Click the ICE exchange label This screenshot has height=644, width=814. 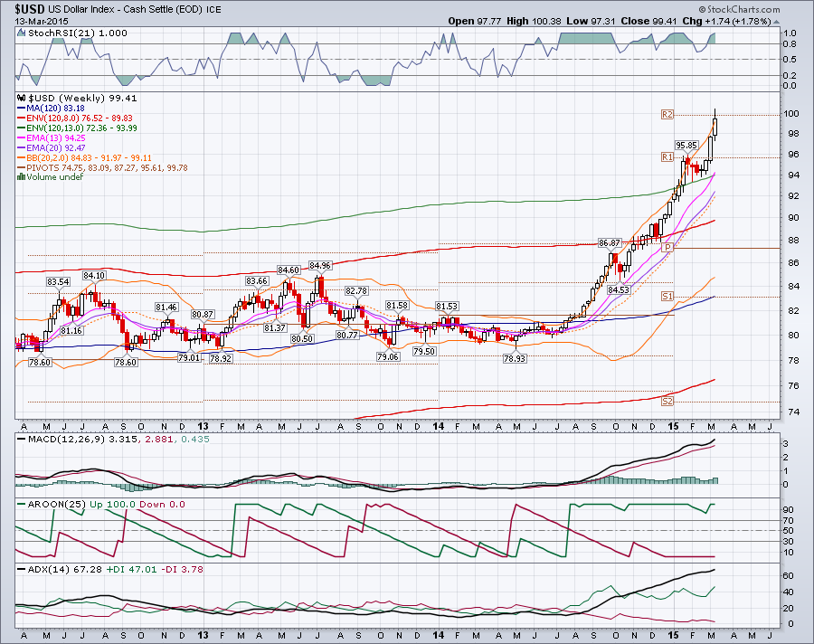point(214,8)
